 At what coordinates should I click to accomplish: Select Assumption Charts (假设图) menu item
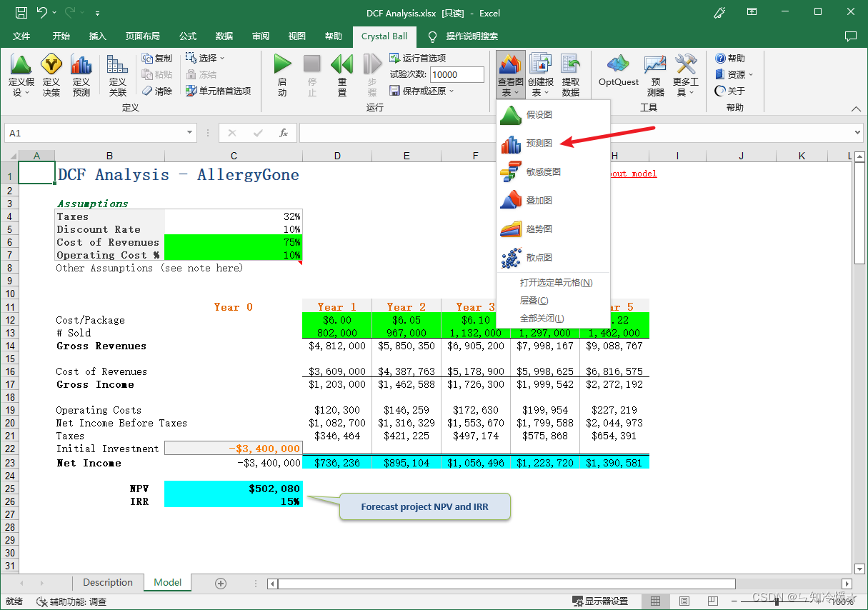pyautogui.click(x=553, y=114)
